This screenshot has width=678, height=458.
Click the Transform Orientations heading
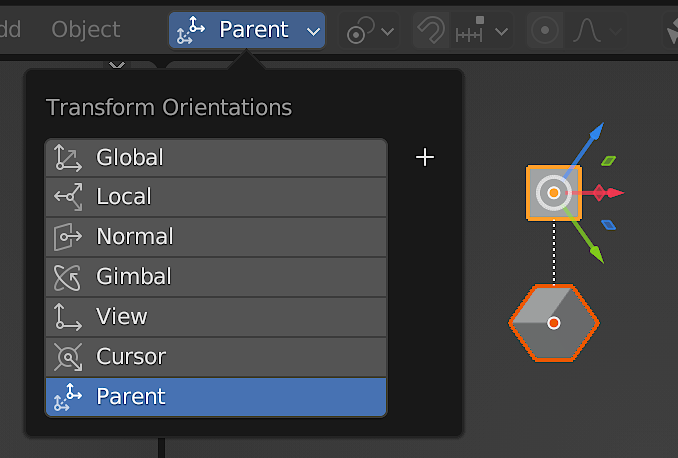click(169, 107)
